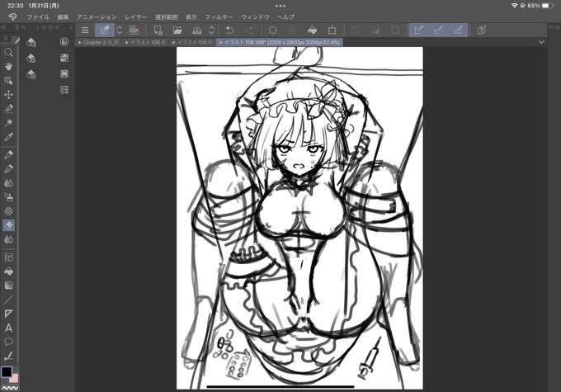Select the Auto select magic wand tool

[x=8, y=122]
